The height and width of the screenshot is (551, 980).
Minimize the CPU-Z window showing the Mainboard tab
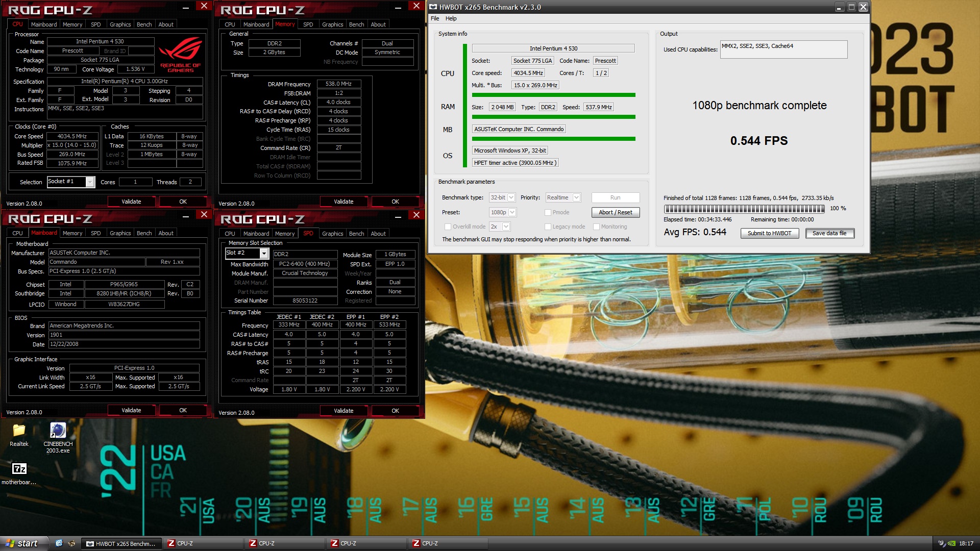pyautogui.click(x=186, y=215)
